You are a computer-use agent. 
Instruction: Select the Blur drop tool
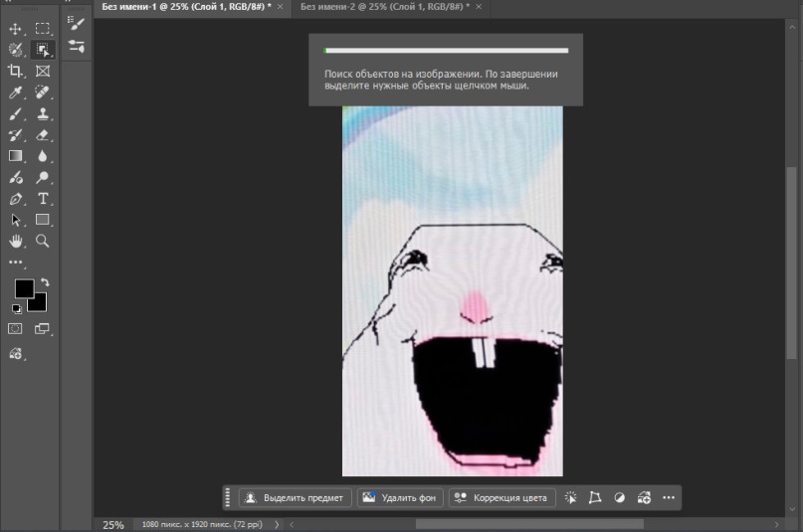[x=43, y=156]
